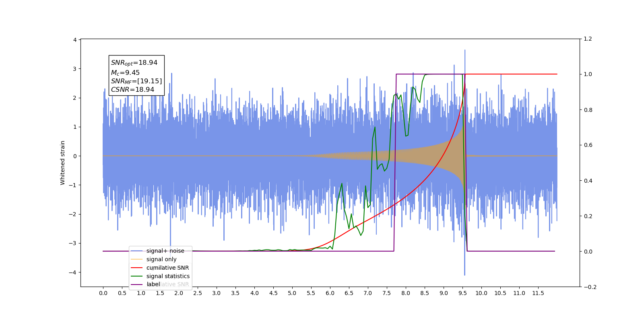This screenshot has height=322, width=644.
Task: Click the 'Whitened strain' y-axis label
Action: (x=63, y=163)
